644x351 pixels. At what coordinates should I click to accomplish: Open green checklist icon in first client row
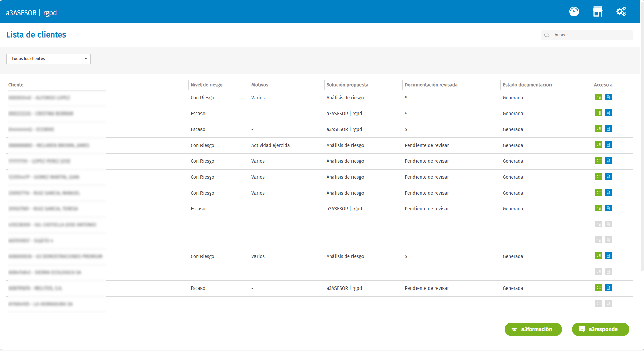[x=598, y=97]
